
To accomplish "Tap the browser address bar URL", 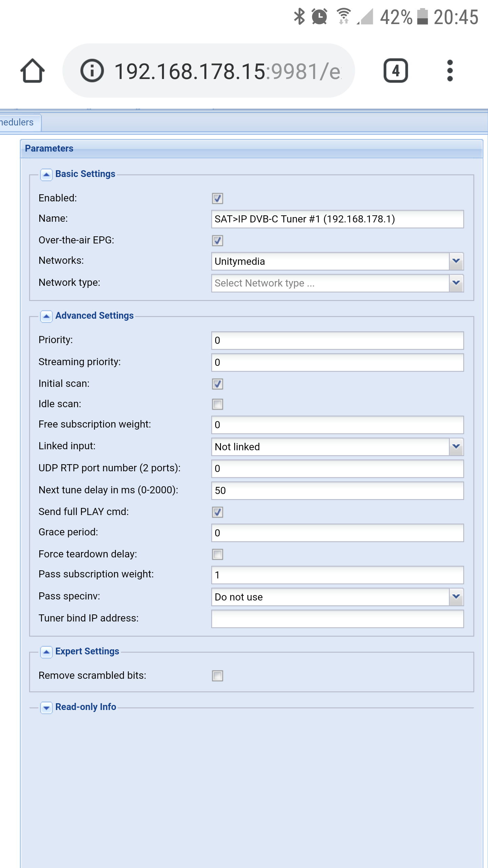I will point(228,71).
